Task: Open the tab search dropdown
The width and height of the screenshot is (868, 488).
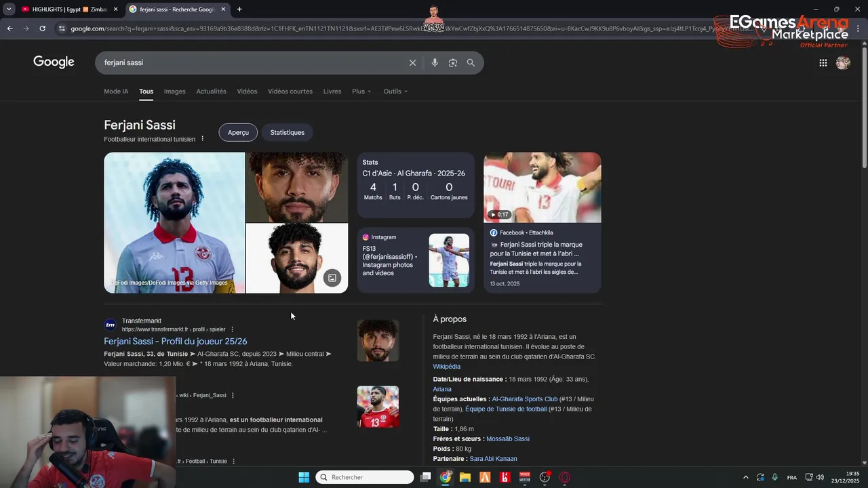Action: (9, 9)
